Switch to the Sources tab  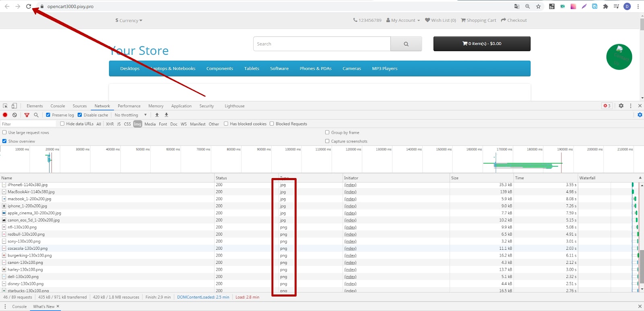(80, 106)
